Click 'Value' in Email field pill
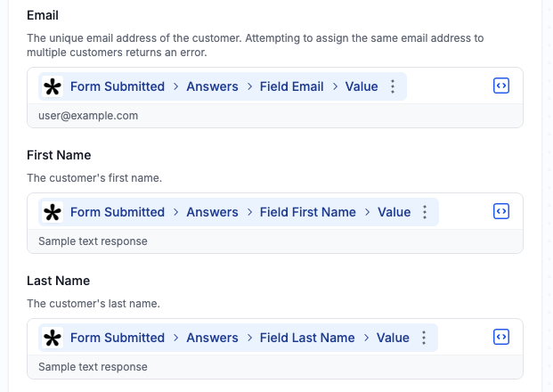Viewport: 553px width, 392px height. [362, 86]
